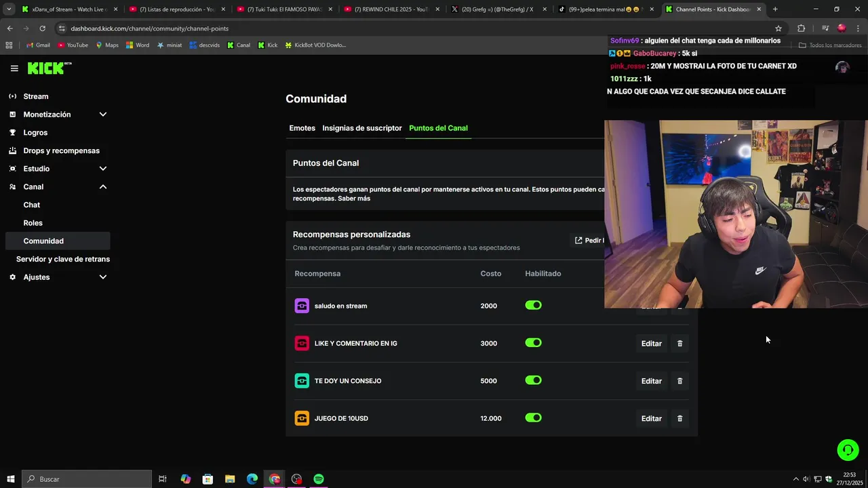Show hidden system tray icons
Image resolution: width=868 pixels, height=488 pixels.
point(795,479)
